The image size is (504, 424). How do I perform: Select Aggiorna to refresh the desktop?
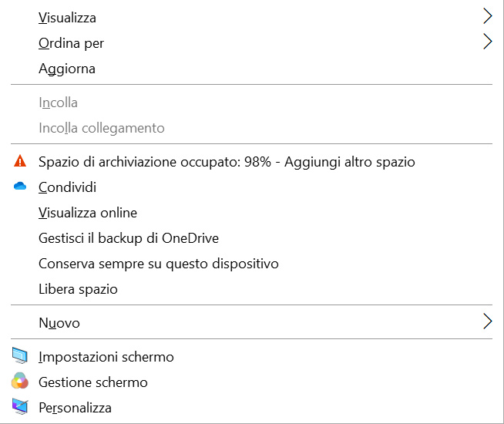(67, 69)
